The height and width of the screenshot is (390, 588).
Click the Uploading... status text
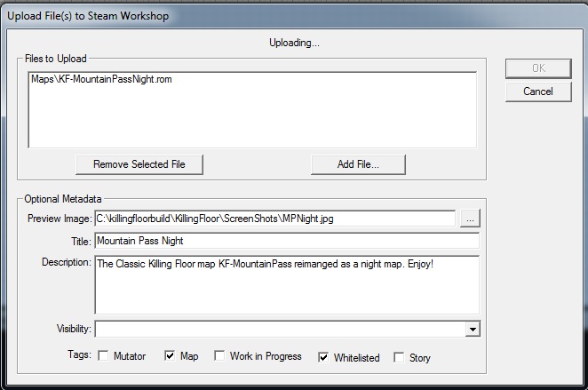(294, 43)
